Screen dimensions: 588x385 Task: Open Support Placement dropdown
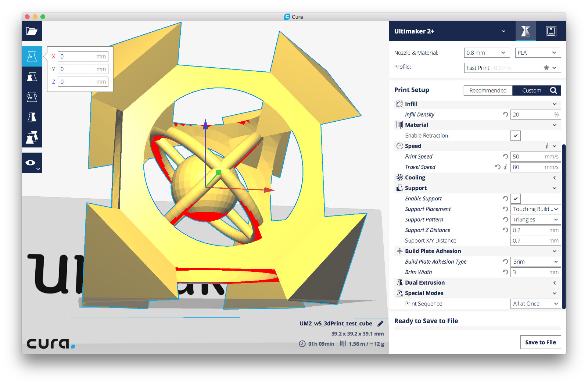tap(535, 209)
